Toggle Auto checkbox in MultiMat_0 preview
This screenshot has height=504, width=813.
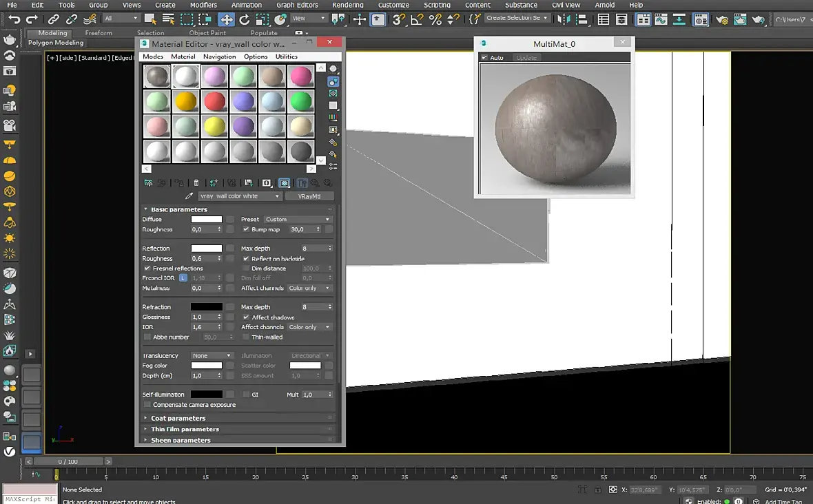point(485,58)
